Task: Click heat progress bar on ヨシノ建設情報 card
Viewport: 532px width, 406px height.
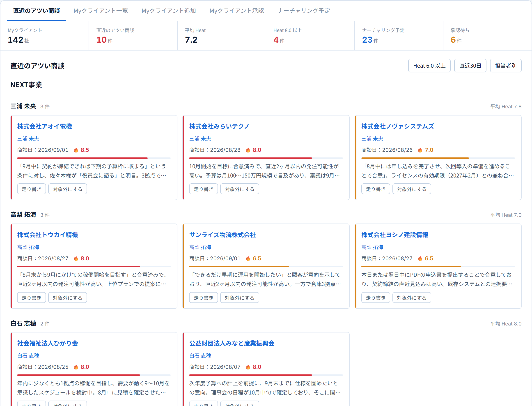Action: tap(438, 267)
